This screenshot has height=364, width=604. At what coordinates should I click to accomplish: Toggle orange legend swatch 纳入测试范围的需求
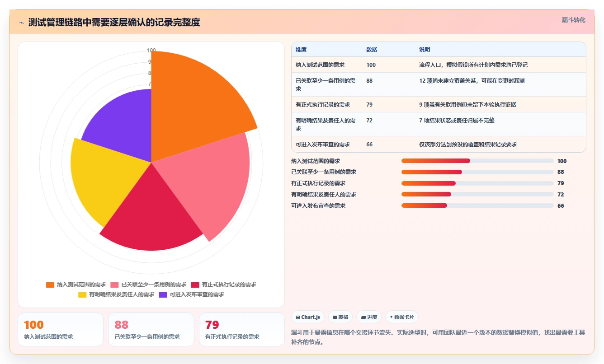(50, 285)
